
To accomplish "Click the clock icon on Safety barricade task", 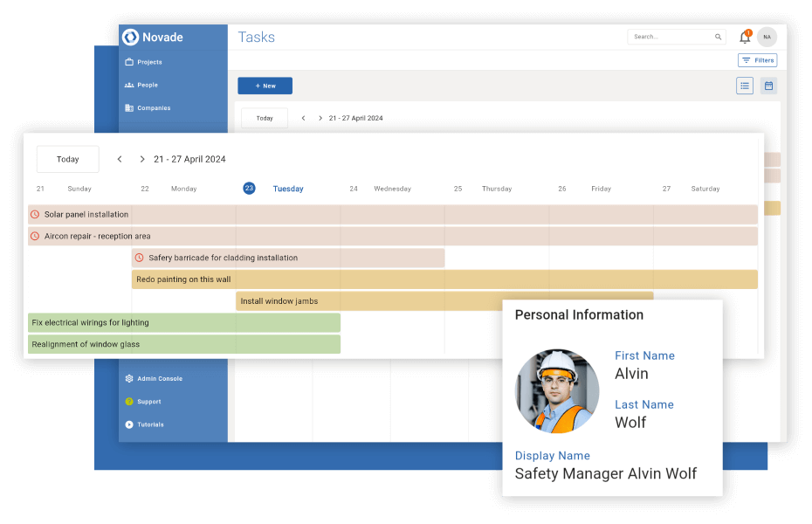I will [138, 258].
